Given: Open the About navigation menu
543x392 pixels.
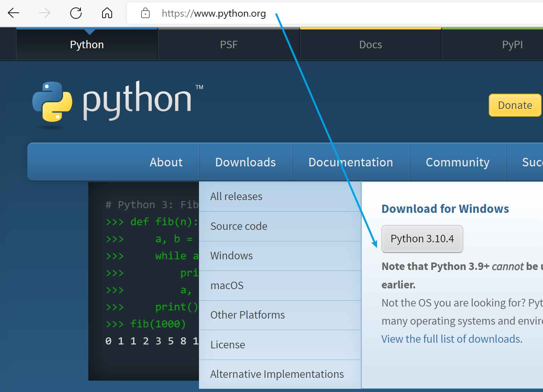Looking at the screenshot, I should click(166, 162).
